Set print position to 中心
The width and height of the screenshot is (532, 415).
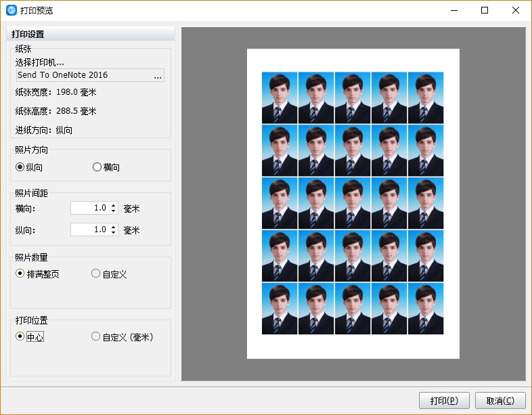coord(20,336)
